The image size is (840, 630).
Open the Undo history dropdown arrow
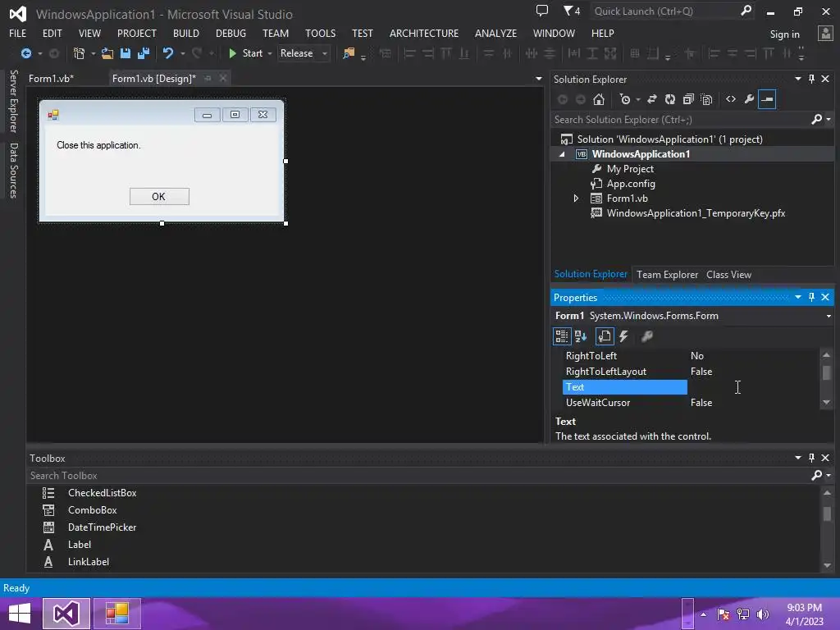[x=183, y=53]
